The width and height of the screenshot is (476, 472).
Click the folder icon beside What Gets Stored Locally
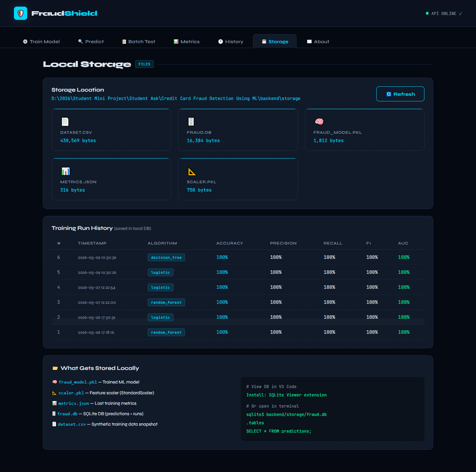click(55, 368)
